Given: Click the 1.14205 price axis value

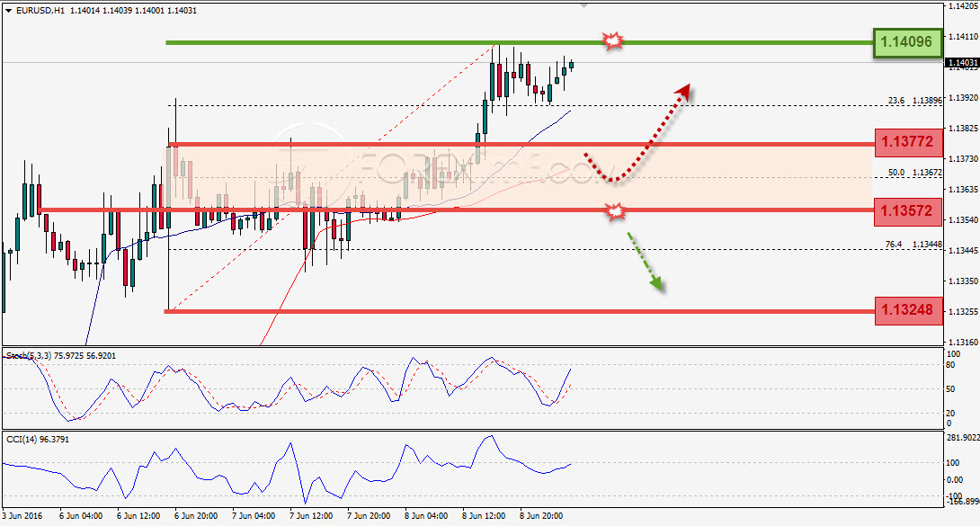Looking at the screenshot, I should coord(963,6).
